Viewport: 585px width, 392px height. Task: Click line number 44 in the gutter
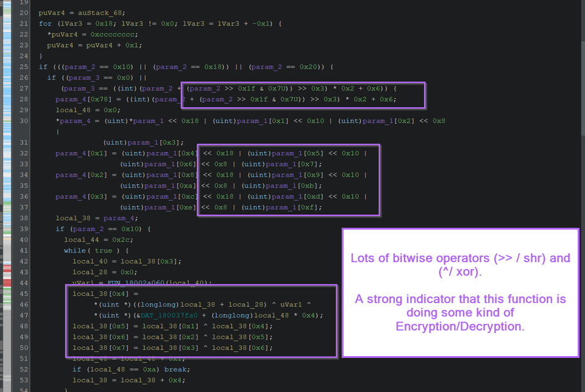coord(24,283)
